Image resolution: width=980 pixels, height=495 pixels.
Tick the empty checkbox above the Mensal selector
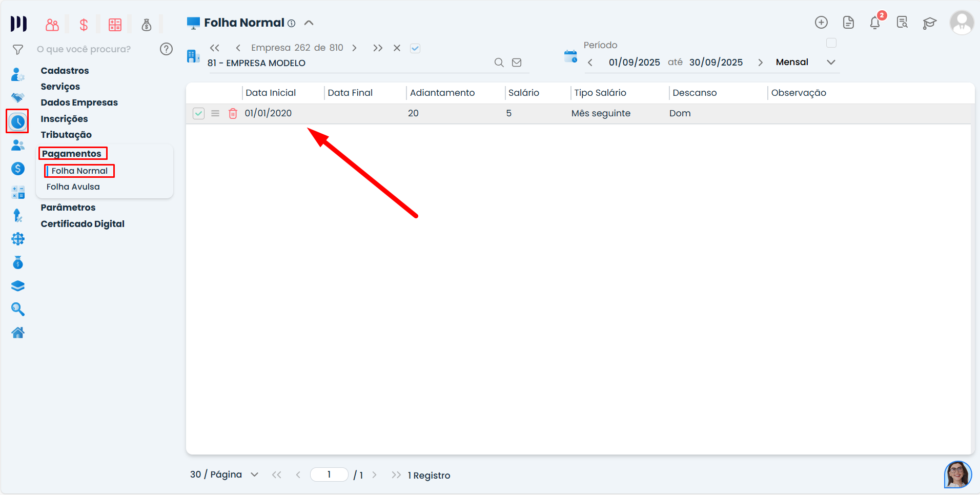[831, 43]
